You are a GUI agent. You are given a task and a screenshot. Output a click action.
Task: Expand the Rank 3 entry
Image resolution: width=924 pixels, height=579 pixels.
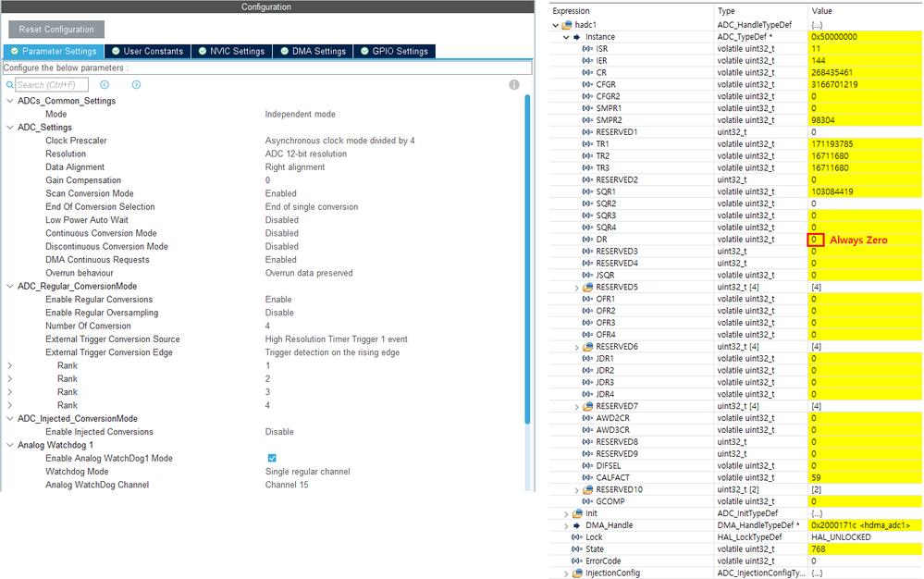point(10,392)
